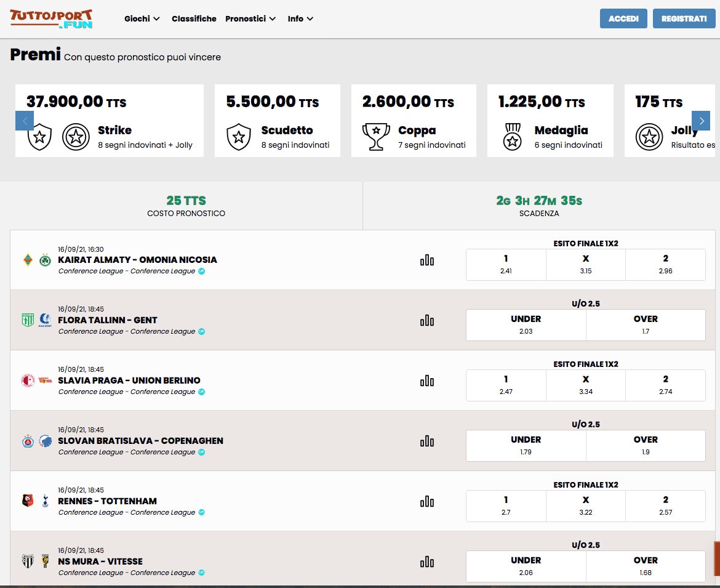Image resolution: width=720 pixels, height=588 pixels.
Task: Click the Flora Tallinn team crest
Action: (28, 320)
